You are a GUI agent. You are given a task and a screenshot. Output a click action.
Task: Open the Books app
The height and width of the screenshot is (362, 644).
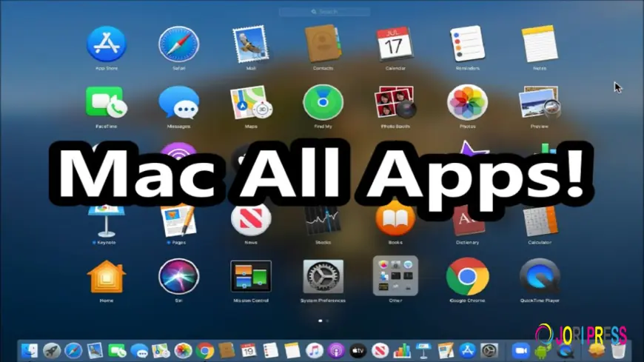click(x=395, y=219)
